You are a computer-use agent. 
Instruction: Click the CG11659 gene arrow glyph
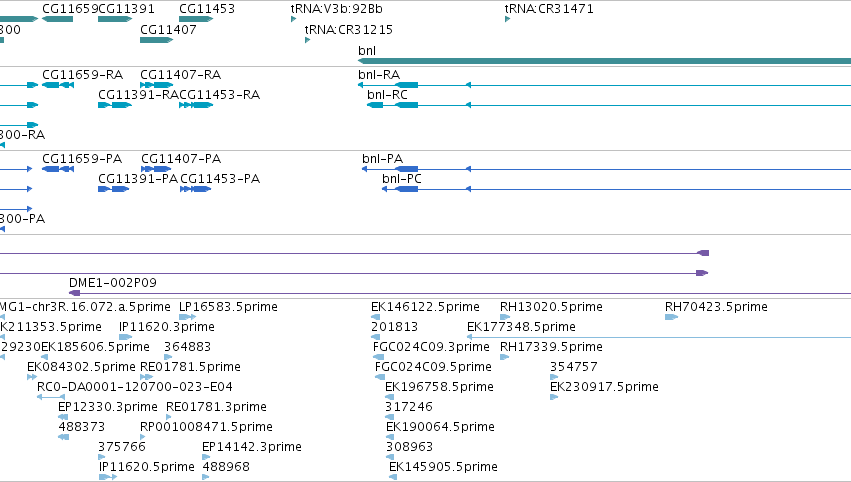pos(57,19)
